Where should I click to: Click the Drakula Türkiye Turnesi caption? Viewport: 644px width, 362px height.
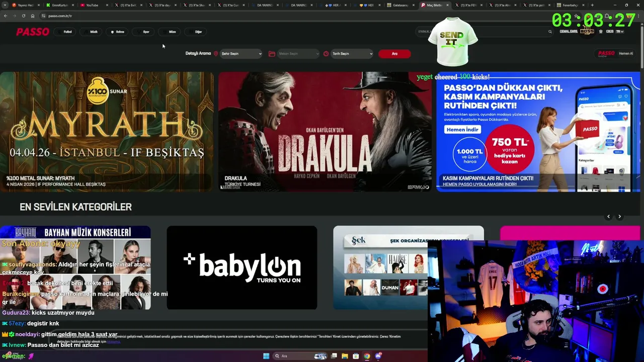pyautogui.click(x=243, y=181)
